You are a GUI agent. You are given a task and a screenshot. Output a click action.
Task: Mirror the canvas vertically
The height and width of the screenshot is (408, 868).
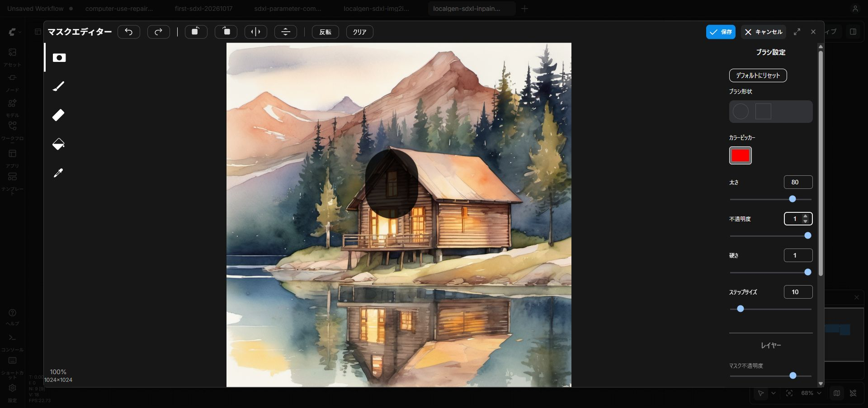pyautogui.click(x=286, y=32)
